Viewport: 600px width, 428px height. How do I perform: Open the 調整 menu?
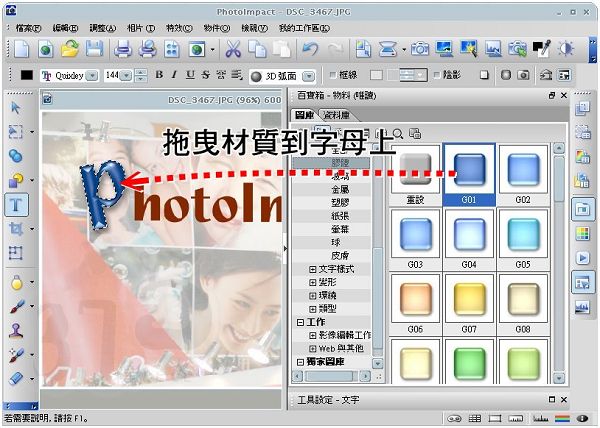click(x=103, y=28)
